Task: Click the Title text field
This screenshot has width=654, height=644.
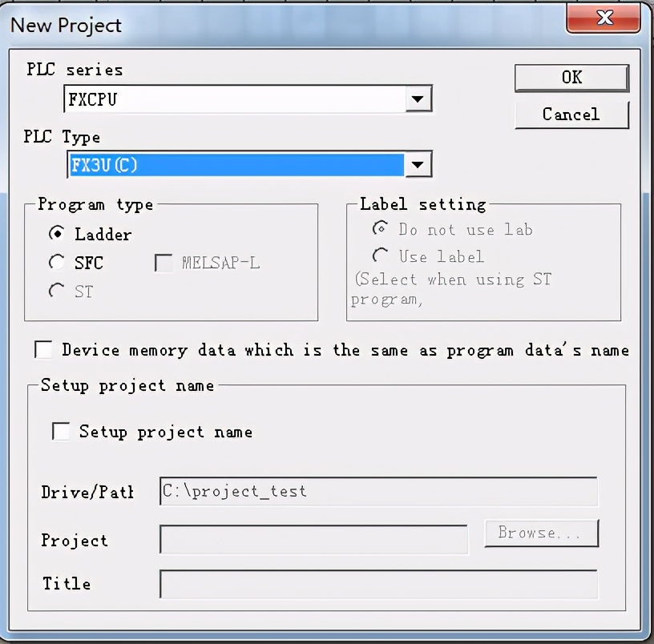Action: [x=379, y=584]
